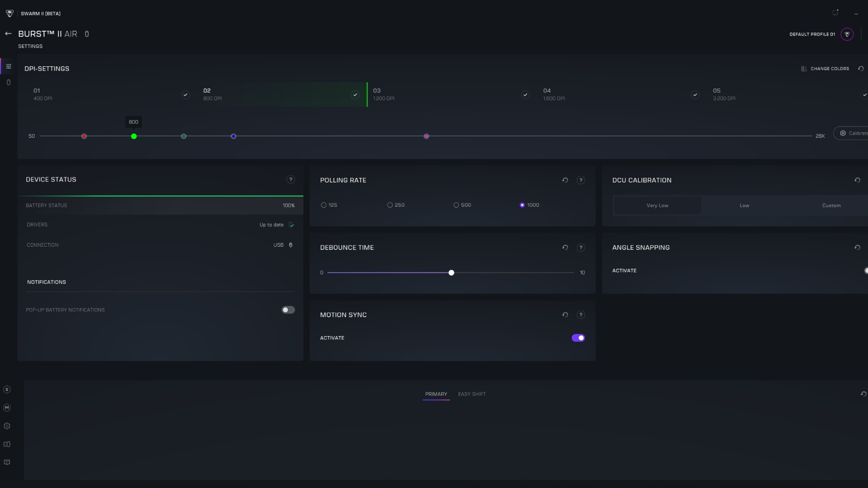
Task: Toggle checkmark for DPI stage 04
Action: click(695, 95)
